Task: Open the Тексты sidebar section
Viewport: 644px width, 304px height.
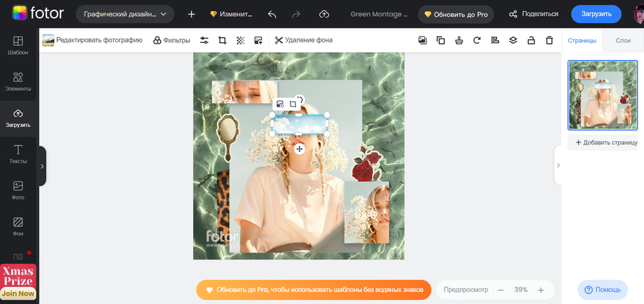Action: 18,155
